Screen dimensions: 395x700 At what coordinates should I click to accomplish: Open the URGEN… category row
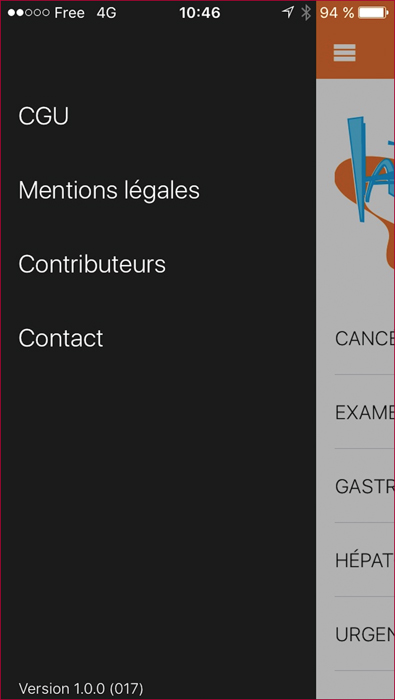(365, 634)
